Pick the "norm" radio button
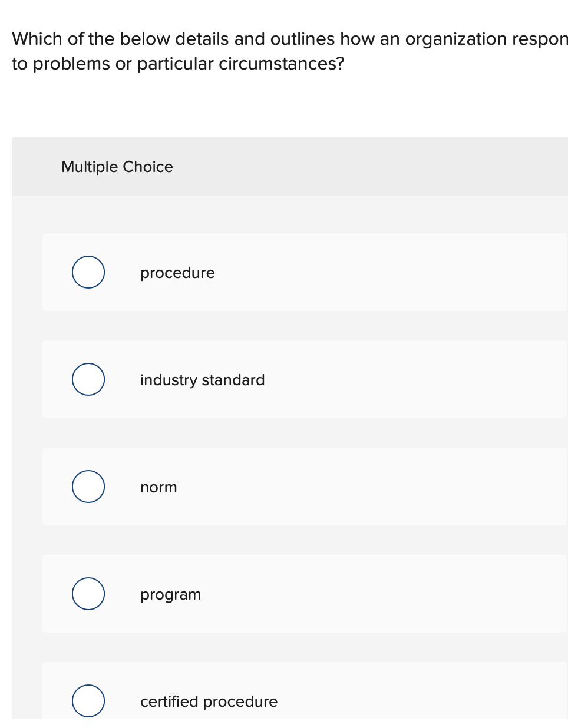 88,487
